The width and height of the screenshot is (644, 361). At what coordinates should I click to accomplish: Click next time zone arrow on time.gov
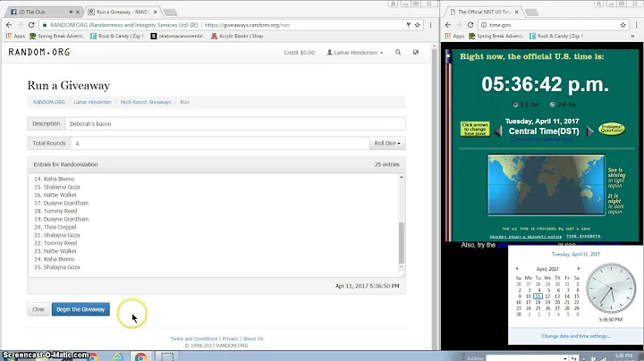tap(589, 131)
